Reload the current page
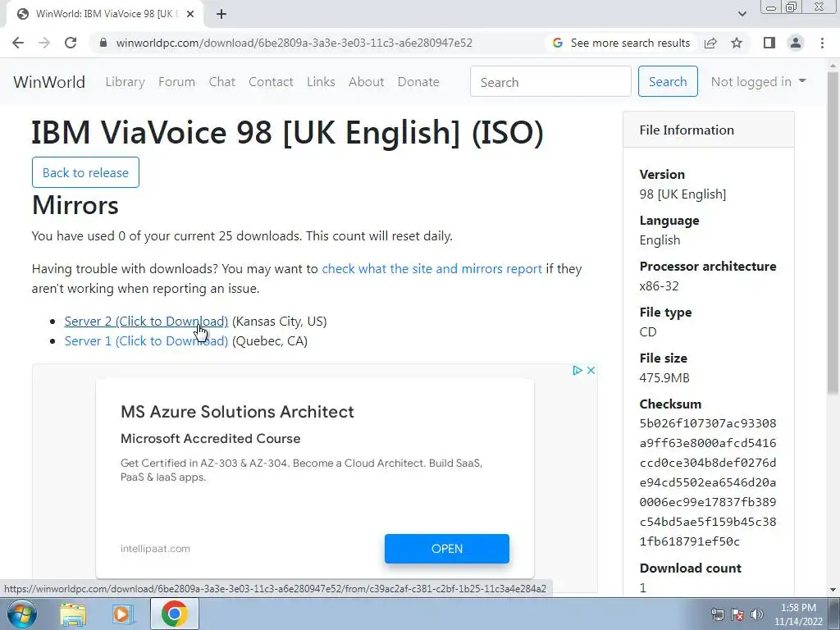The height and width of the screenshot is (630, 840). pos(71,43)
